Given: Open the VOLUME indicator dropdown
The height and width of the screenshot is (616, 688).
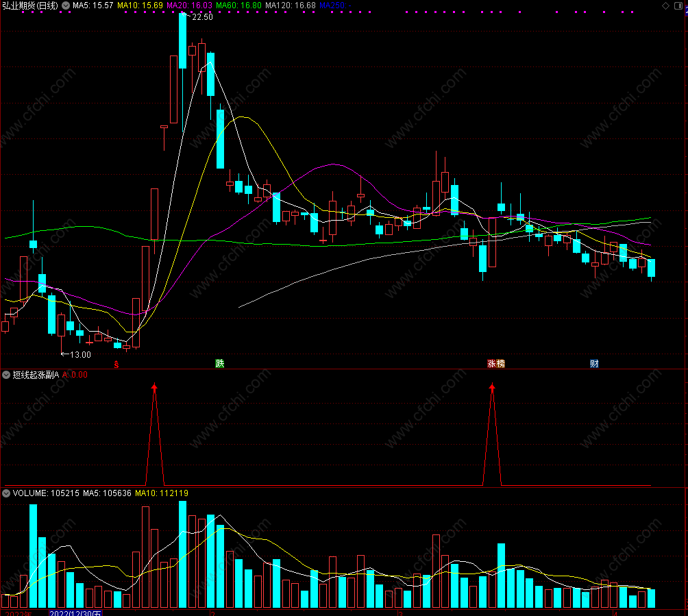Looking at the screenshot, I should (x=6, y=493).
